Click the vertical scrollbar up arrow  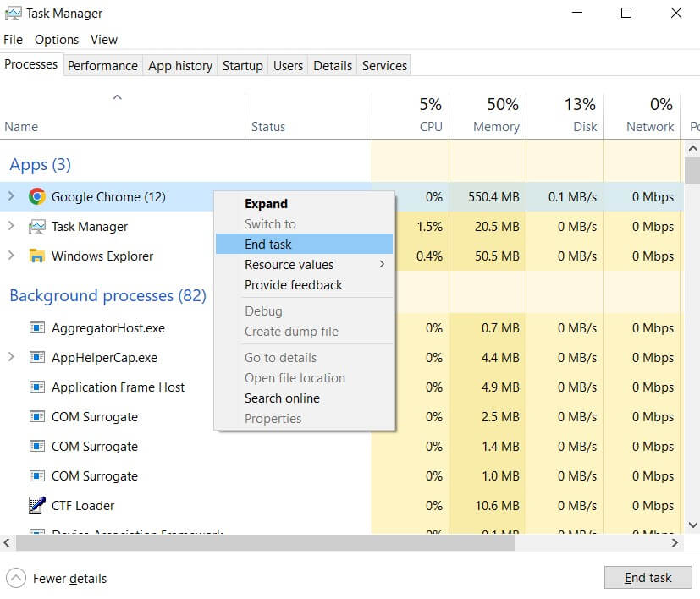click(692, 149)
